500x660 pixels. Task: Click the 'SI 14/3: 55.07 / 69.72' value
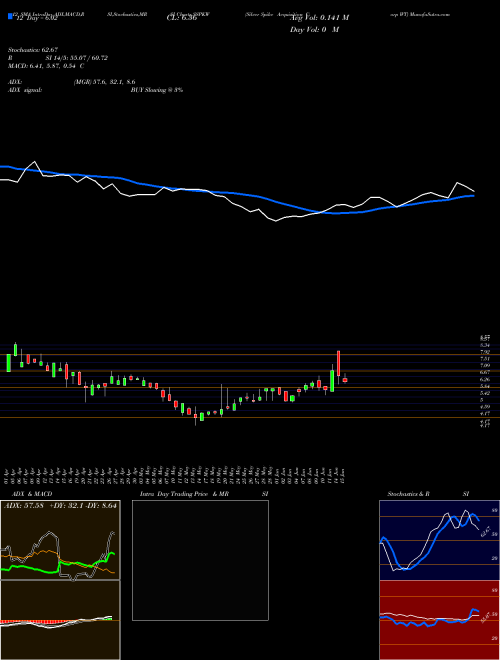77,58
